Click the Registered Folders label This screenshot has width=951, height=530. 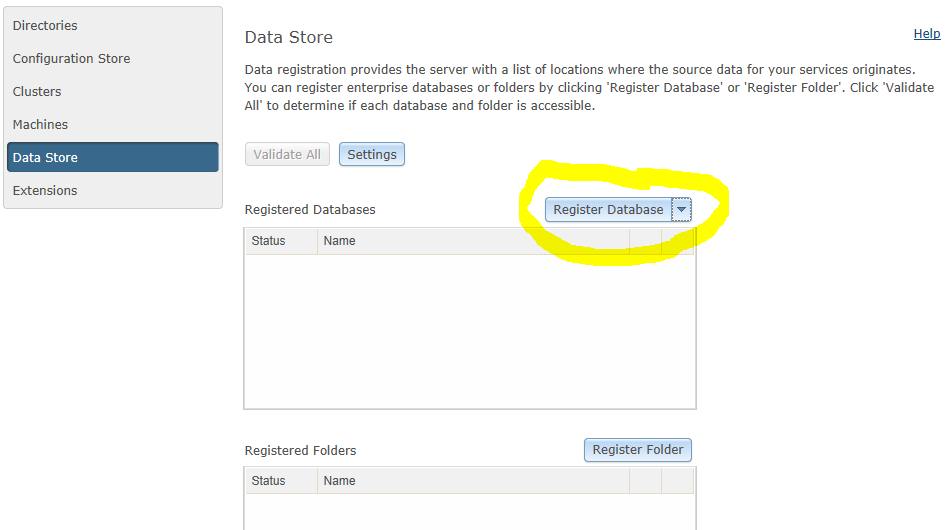click(x=300, y=451)
